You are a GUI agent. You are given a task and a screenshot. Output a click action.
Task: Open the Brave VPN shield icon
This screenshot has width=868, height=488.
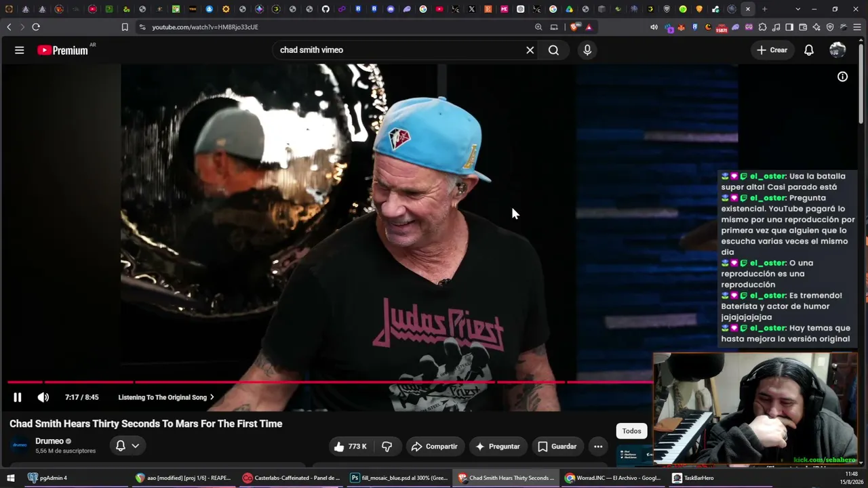830,27
